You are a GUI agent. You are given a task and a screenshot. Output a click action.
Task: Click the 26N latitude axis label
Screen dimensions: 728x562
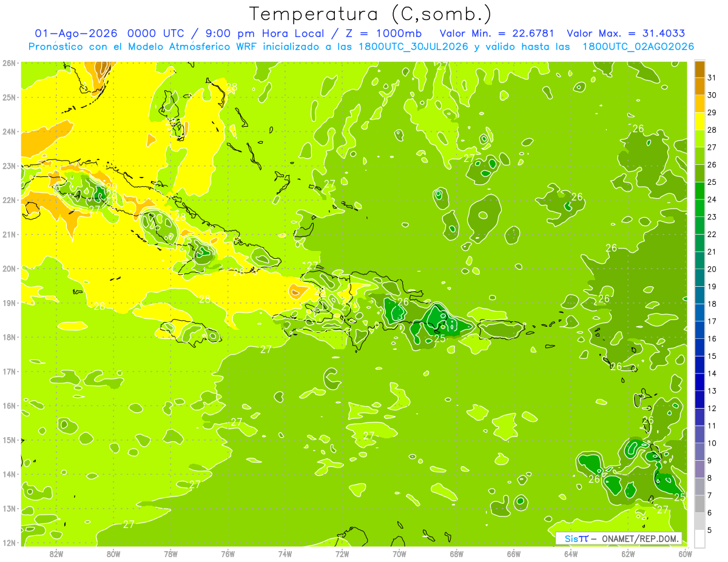[x=9, y=63]
